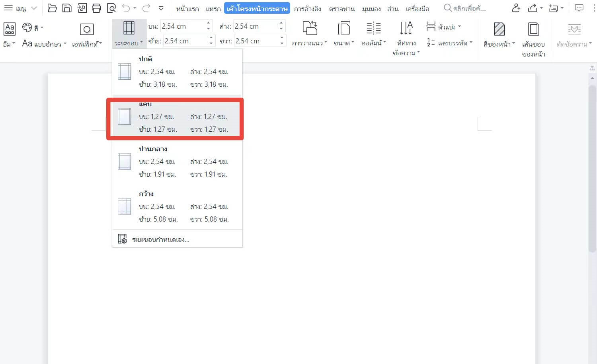Open the ธีม themes button

(x=9, y=35)
